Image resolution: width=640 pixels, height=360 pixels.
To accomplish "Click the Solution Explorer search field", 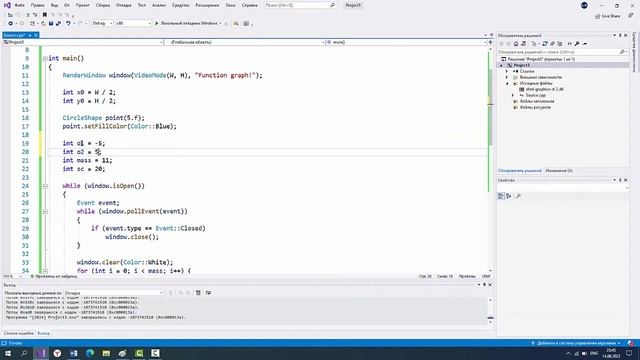I will (562, 52).
